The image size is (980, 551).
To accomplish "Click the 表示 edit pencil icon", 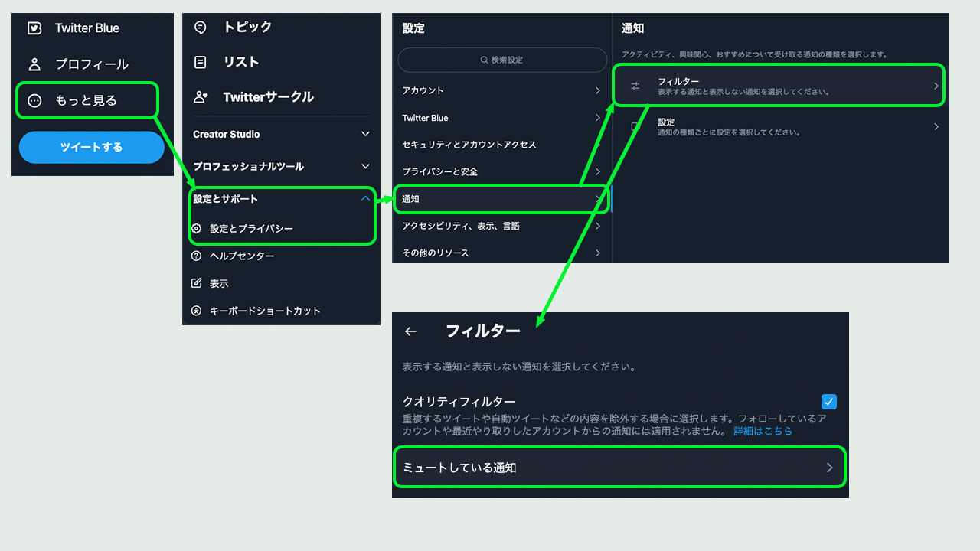I will click(x=197, y=283).
